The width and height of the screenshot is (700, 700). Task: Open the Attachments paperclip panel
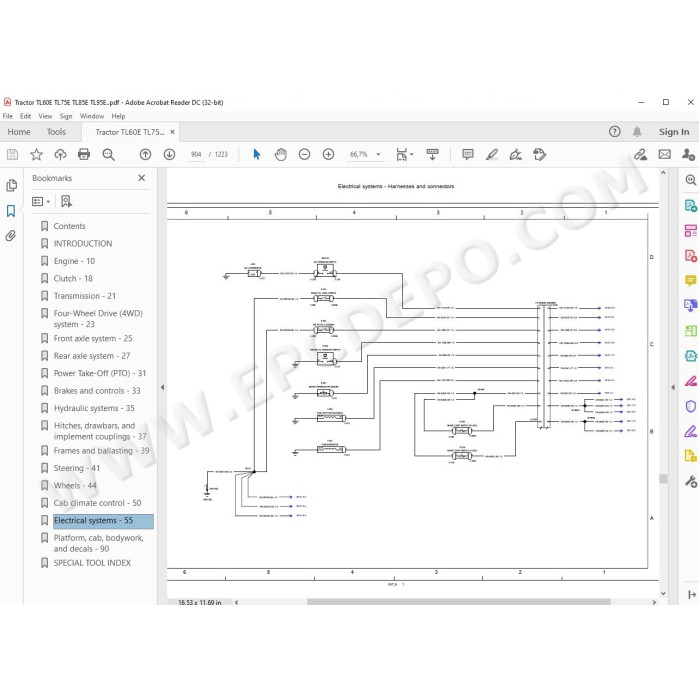pos(11,236)
